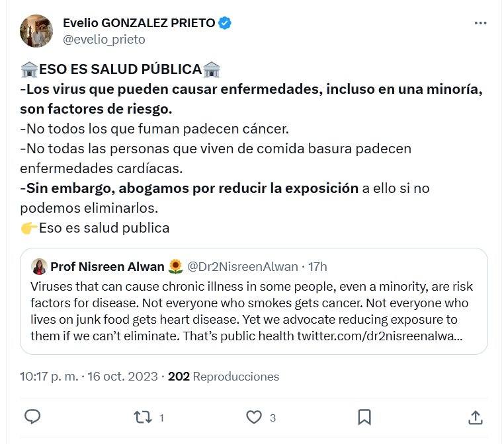Open the three-dot more options menu

[481, 23]
